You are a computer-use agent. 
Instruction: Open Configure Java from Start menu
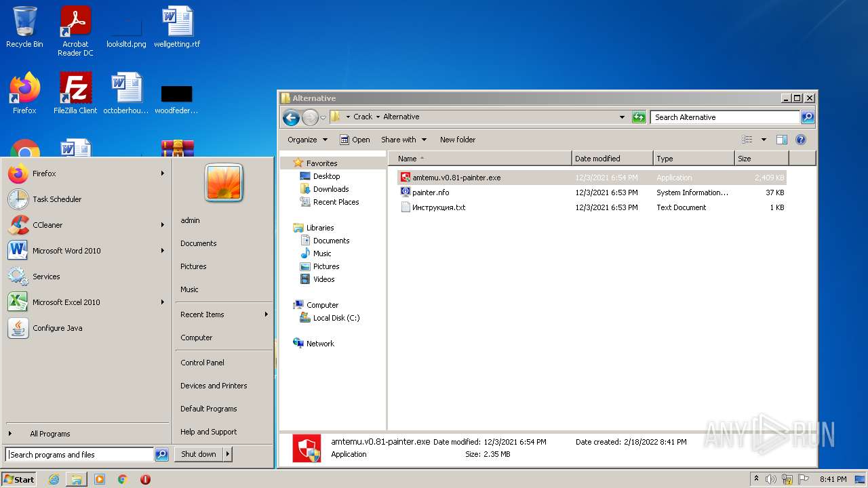tap(85, 328)
